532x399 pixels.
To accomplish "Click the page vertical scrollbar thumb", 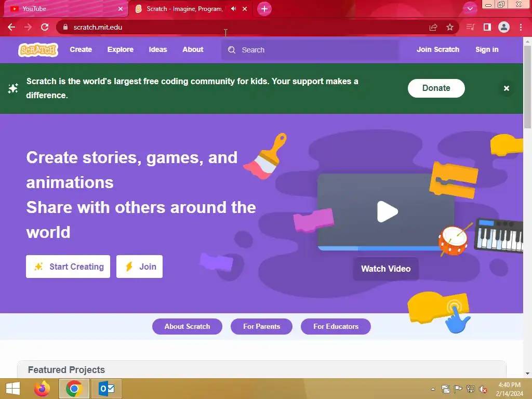I will 527,87.
